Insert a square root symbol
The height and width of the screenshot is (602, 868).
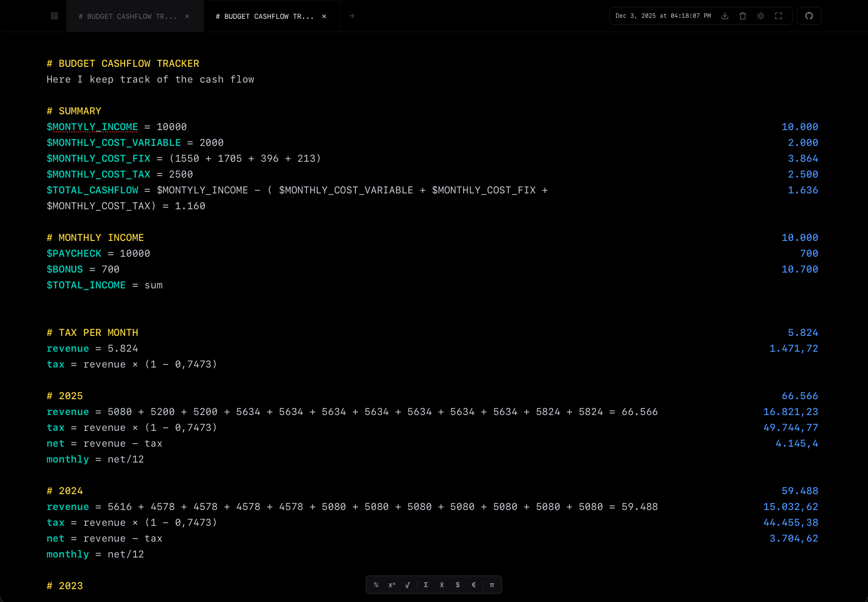pos(408,585)
